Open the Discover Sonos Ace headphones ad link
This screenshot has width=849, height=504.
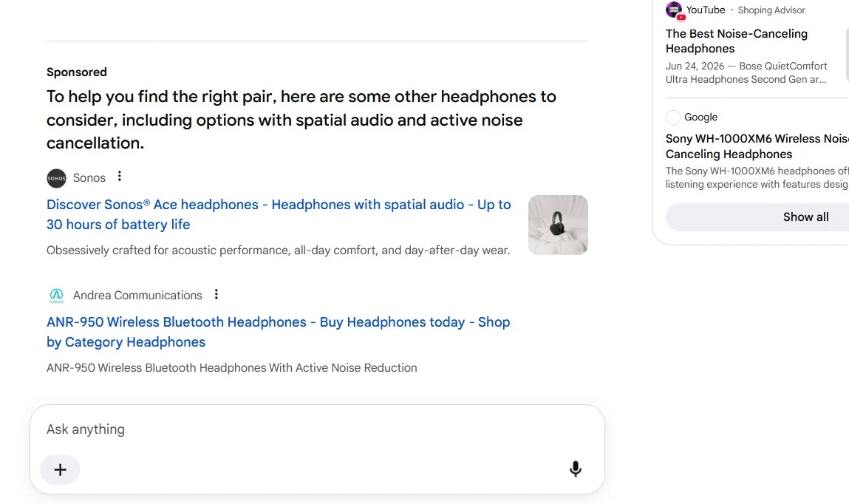point(279,214)
